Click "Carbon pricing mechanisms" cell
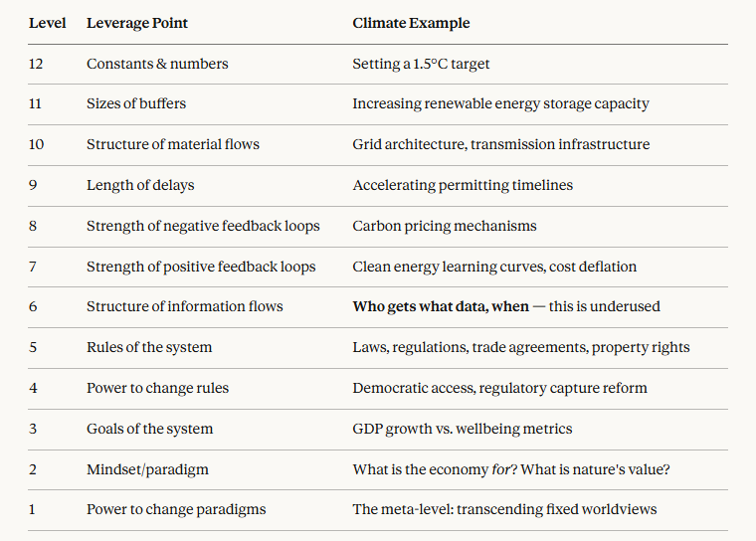 [445, 226]
